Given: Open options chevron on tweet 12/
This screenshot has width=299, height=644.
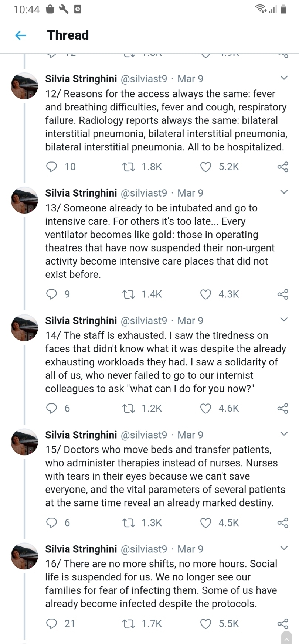Looking at the screenshot, I should [x=283, y=78].
